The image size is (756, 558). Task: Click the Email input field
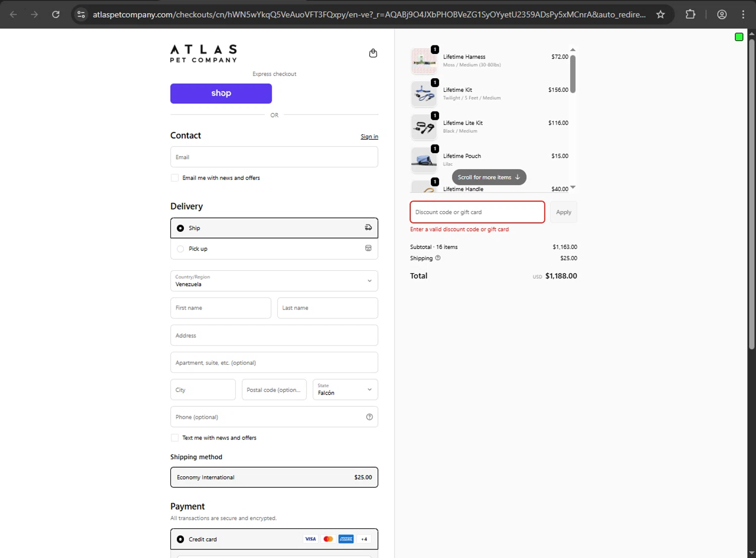[274, 157]
